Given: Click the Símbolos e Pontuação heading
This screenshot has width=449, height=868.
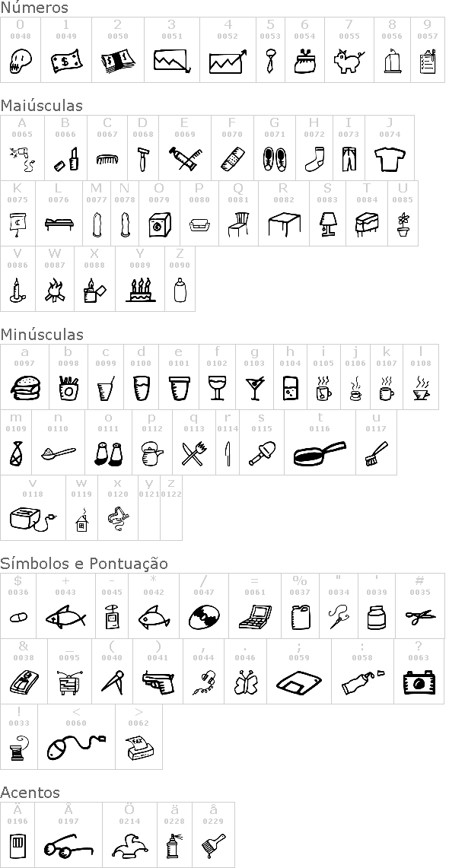Looking at the screenshot, I should [x=84, y=564].
